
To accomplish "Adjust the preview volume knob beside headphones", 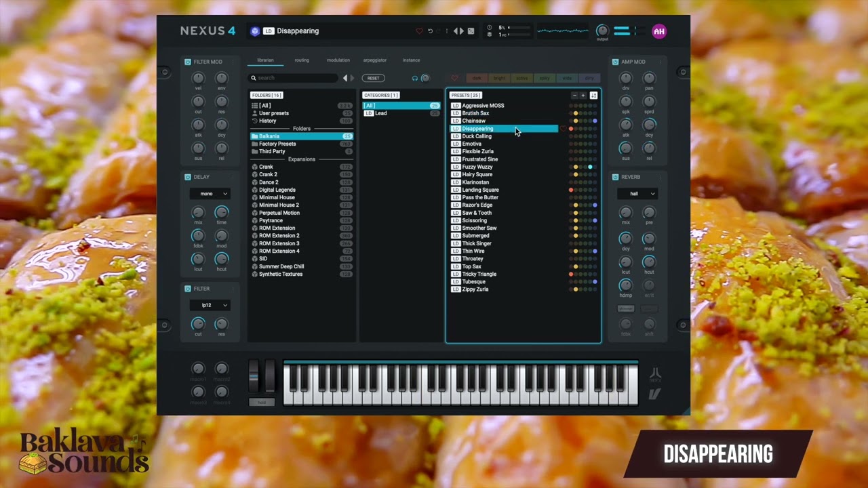I will [x=425, y=78].
